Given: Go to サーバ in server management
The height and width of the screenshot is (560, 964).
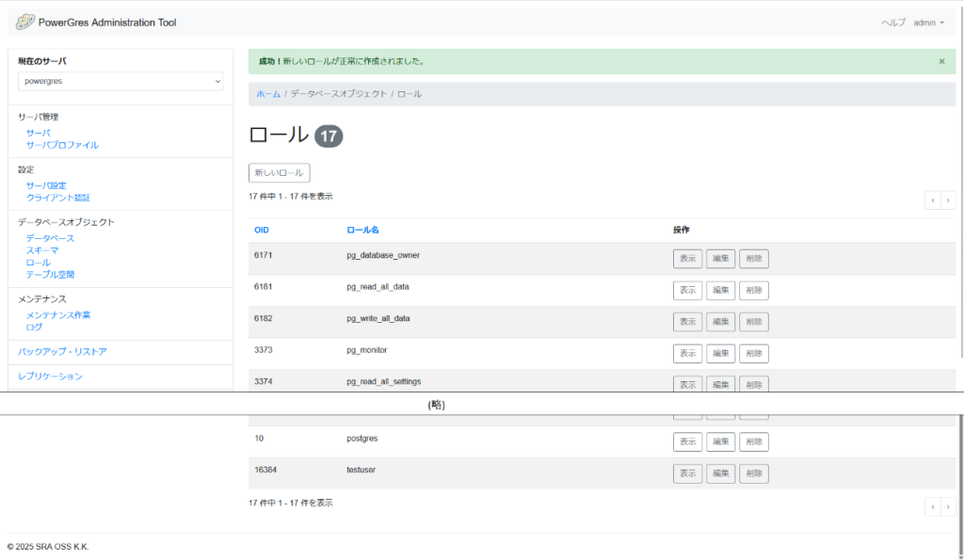Looking at the screenshot, I should (38, 133).
